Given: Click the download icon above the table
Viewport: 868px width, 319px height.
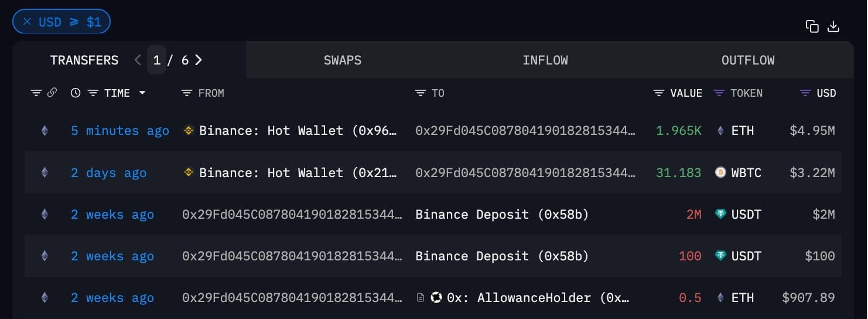Looking at the screenshot, I should pyautogui.click(x=833, y=26).
